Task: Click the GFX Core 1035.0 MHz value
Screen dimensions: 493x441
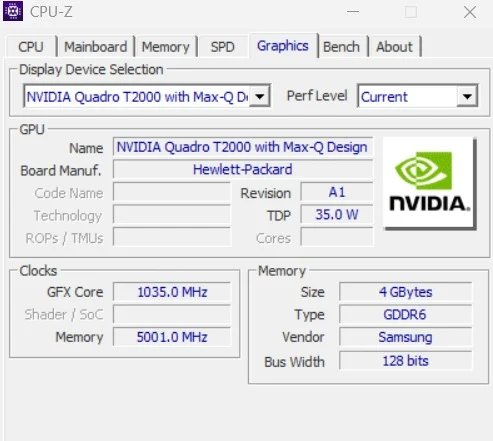Action: (x=172, y=292)
